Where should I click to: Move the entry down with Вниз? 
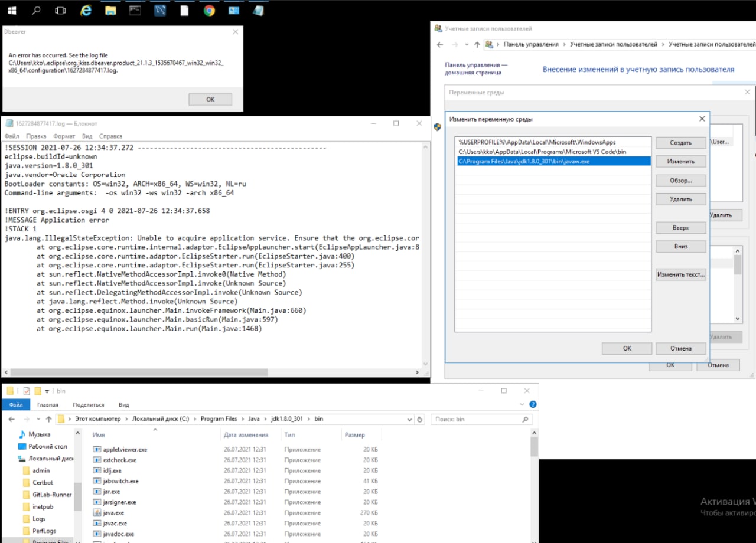pyautogui.click(x=681, y=247)
